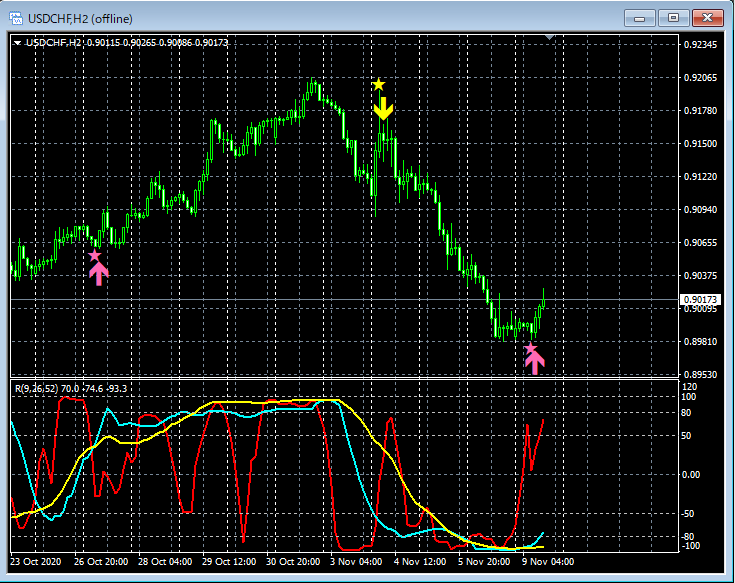Click the pink star above 26 Oct arrow
Viewport: 735px width, 583px height.
(95, 255)
